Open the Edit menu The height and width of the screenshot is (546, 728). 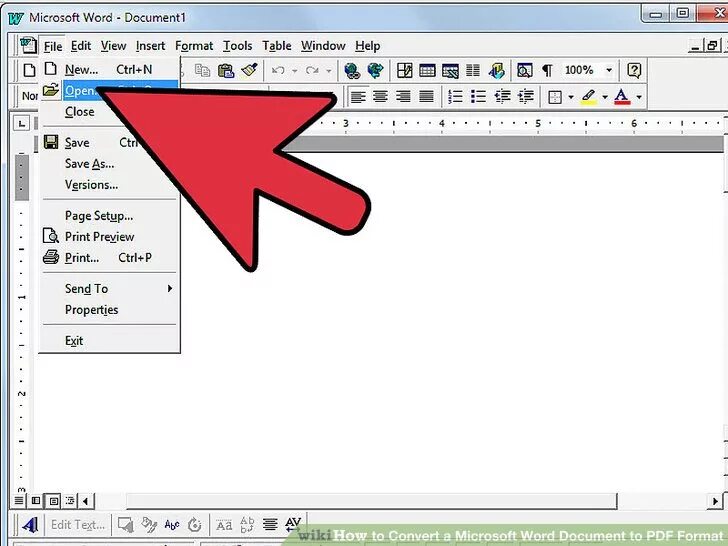pyautogui.click(x=81, y=46)
